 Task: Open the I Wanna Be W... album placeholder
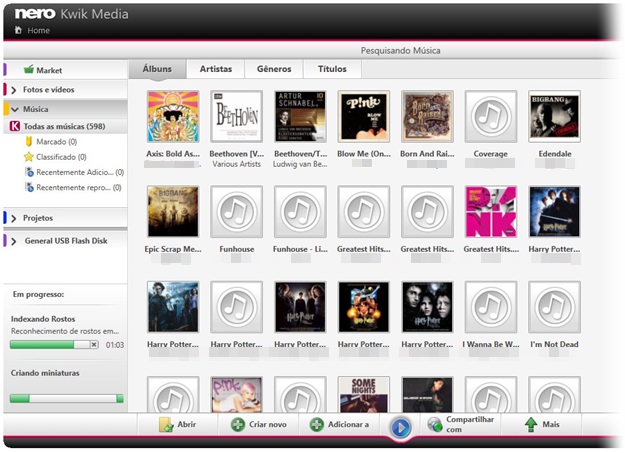tap(491, 307)
